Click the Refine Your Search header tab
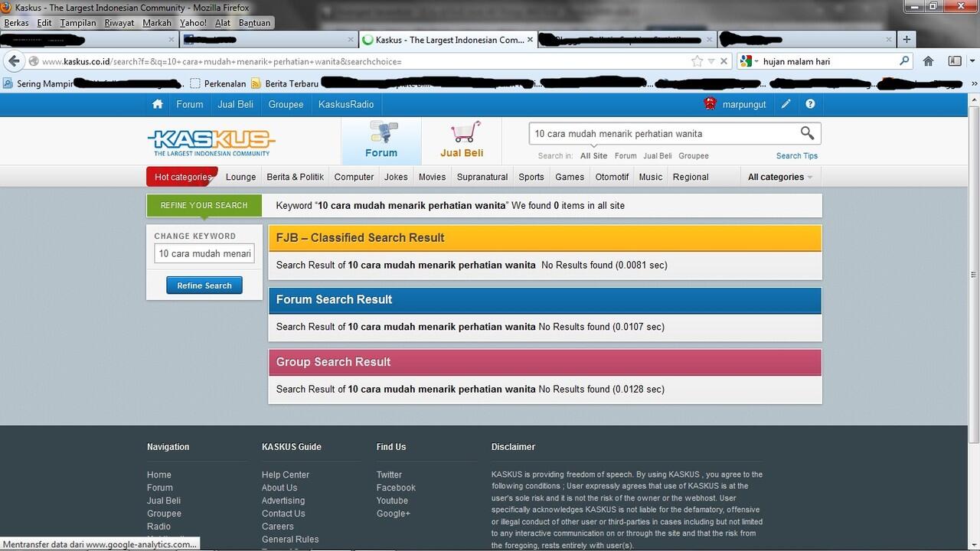980x551 pixels. point(204,206)
